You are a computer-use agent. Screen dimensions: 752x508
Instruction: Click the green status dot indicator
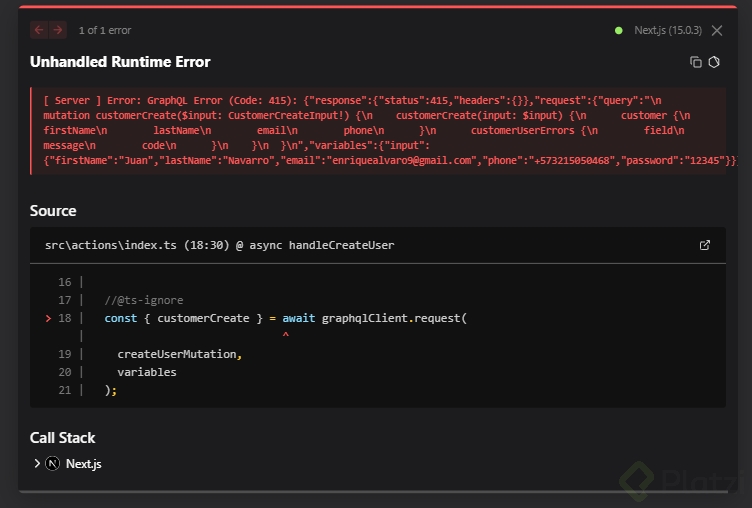click(x=619, y=30)
